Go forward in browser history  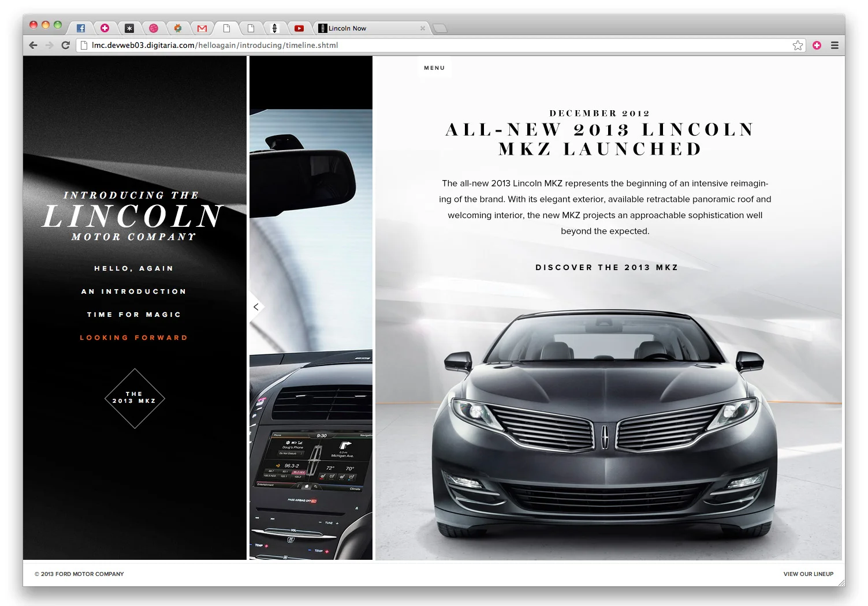click(x=50, y=45)
